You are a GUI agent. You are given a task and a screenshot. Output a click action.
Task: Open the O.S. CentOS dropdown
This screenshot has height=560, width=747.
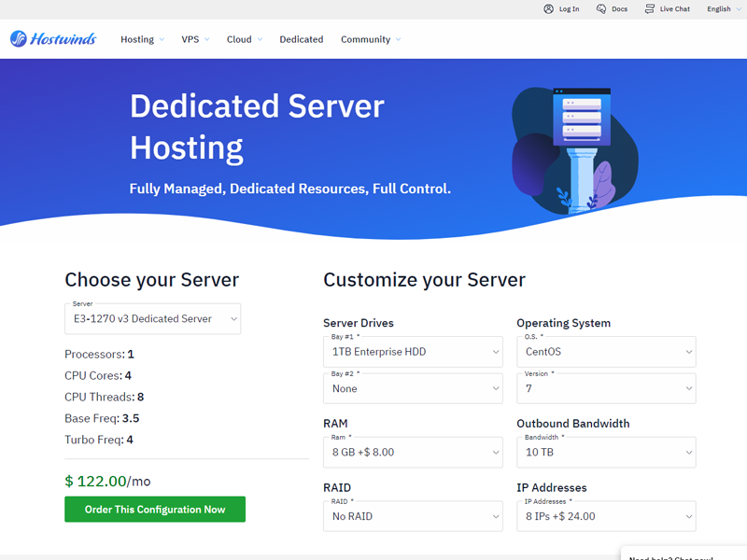click(606, 352)
